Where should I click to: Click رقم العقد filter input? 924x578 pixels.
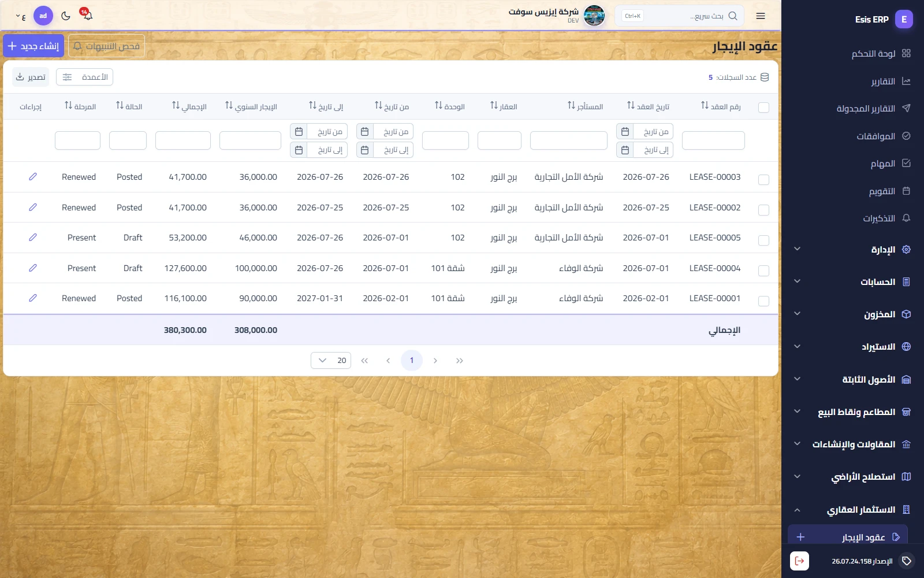pyautogui.click(x=713, y=140)
